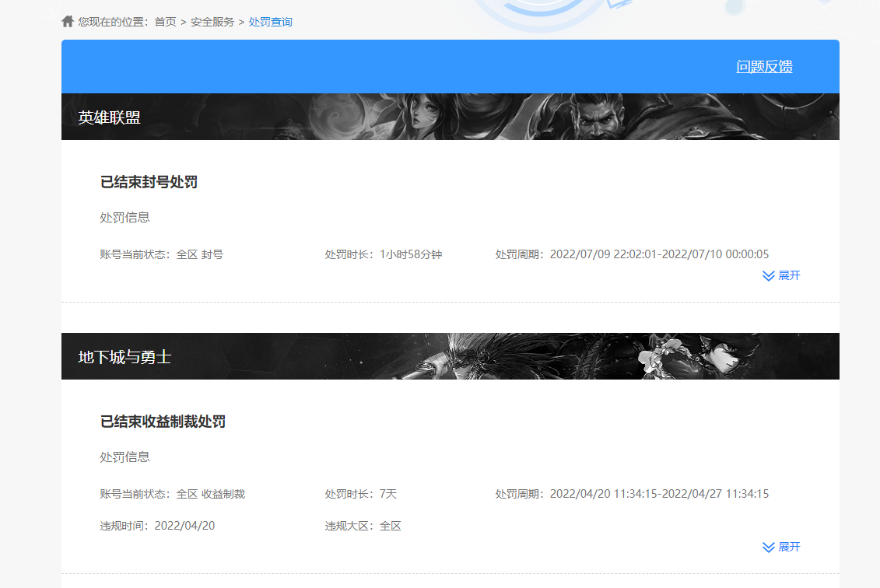The image size is (880, 588).
Task: Go to 首页 breadcrumb link
Action: click(x=165, y=22)
